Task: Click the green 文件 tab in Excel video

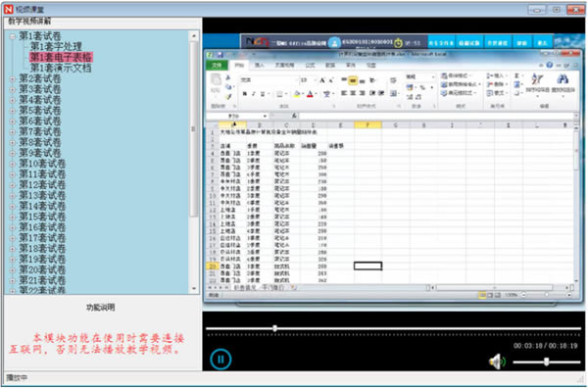Action: coord(217,66)
